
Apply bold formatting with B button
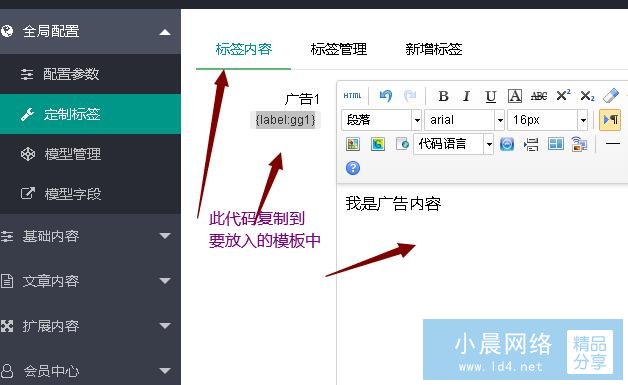pyautogui.click(x=443, y=96)
